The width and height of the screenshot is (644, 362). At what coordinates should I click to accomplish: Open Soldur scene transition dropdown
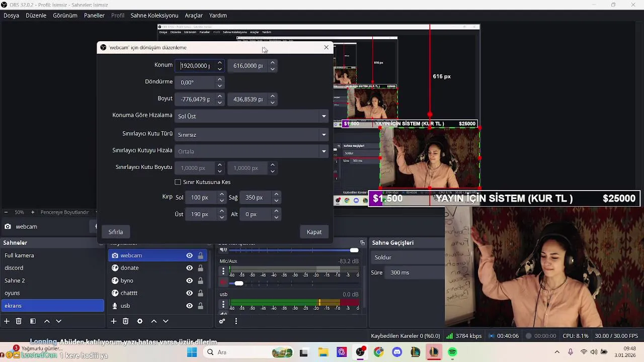click(408, 257)
